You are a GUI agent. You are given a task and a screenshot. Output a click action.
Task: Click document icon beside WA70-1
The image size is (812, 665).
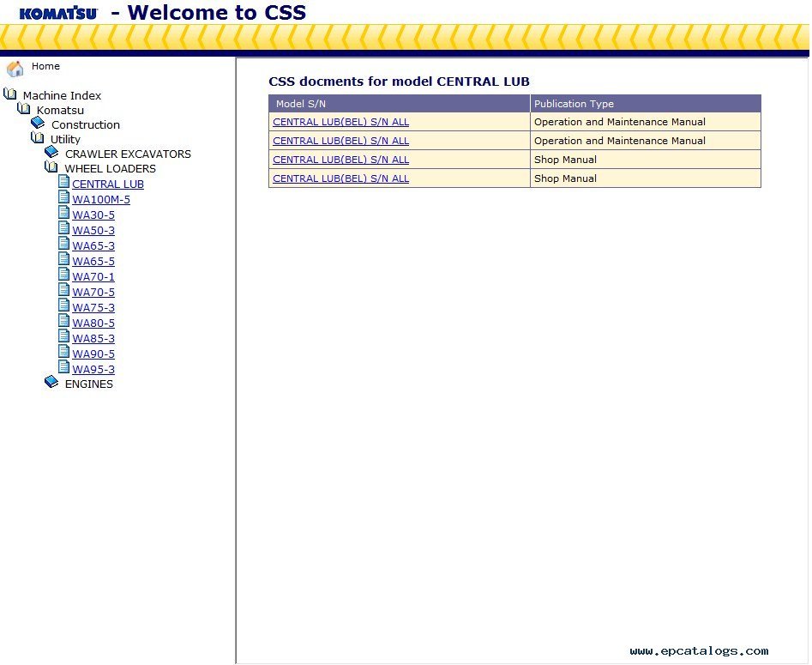(63, 275)
